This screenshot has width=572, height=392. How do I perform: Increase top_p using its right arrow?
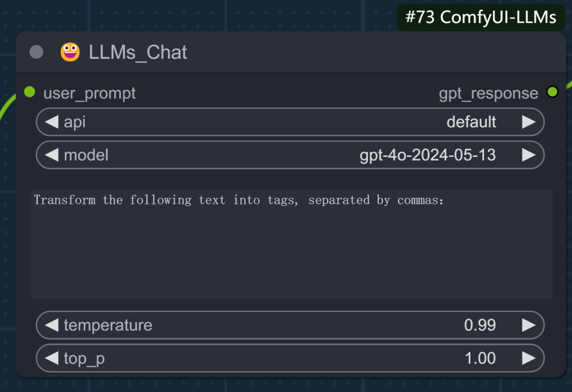tap(529, 358)
